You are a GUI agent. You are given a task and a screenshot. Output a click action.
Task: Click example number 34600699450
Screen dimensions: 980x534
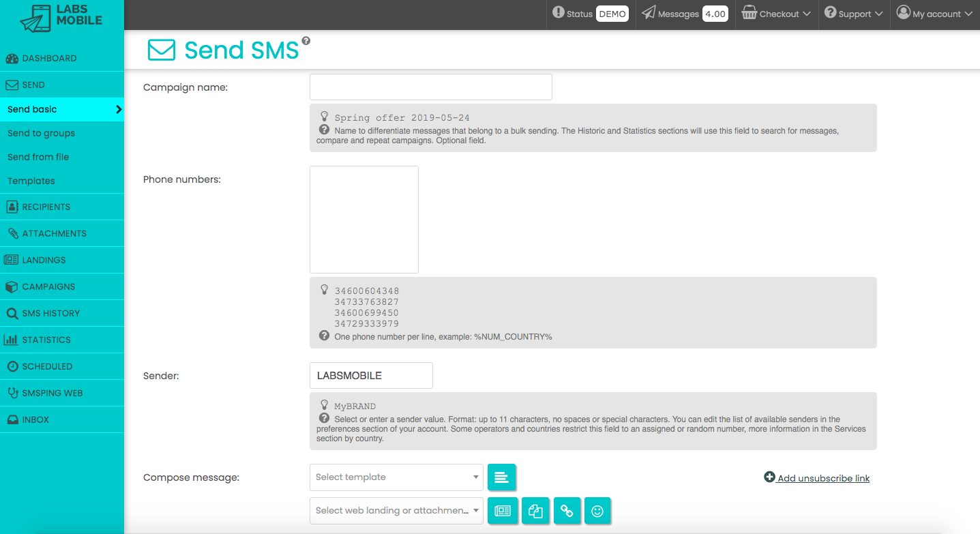[x=367, y=313]
